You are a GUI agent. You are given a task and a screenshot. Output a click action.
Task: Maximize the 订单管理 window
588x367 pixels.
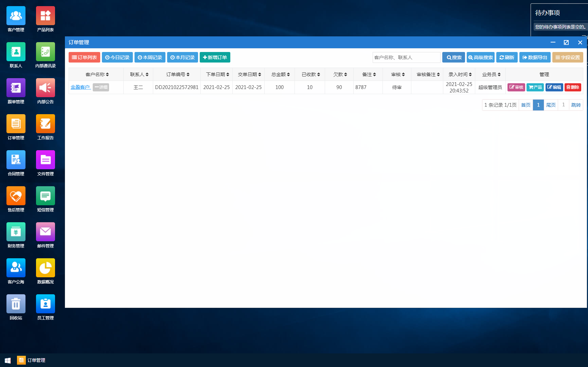566,42
